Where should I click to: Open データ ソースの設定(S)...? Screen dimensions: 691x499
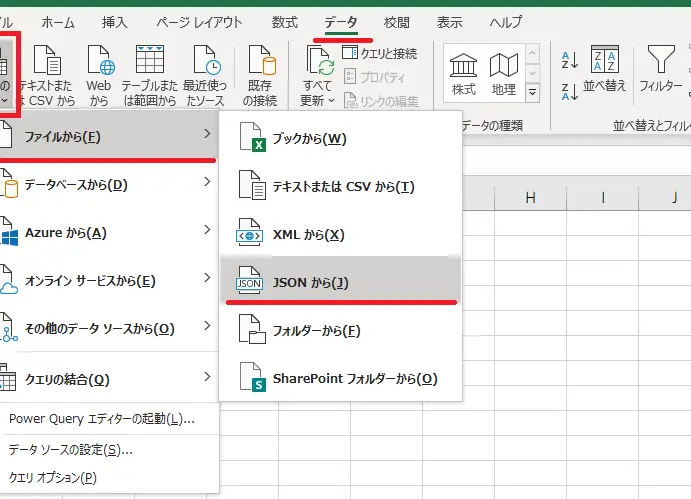[x=71, y=450]
